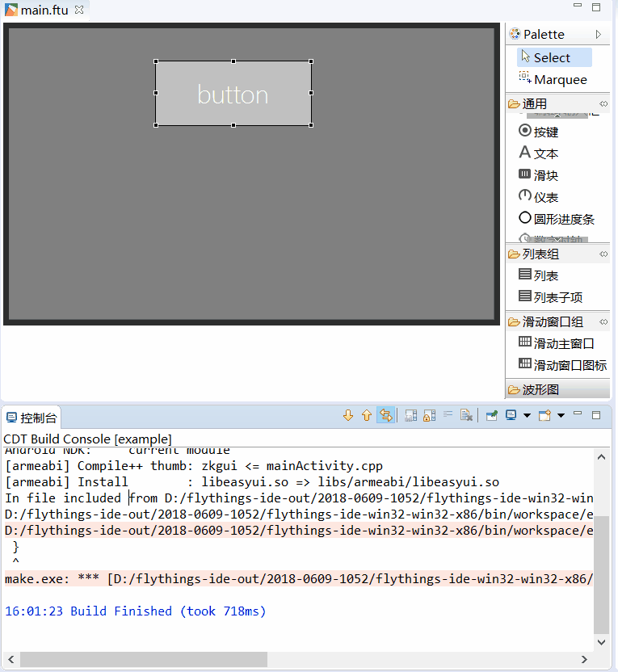Click the 'Build Finished (took 718ms)' line
618x672 pixels.
(x=136, y=611)
